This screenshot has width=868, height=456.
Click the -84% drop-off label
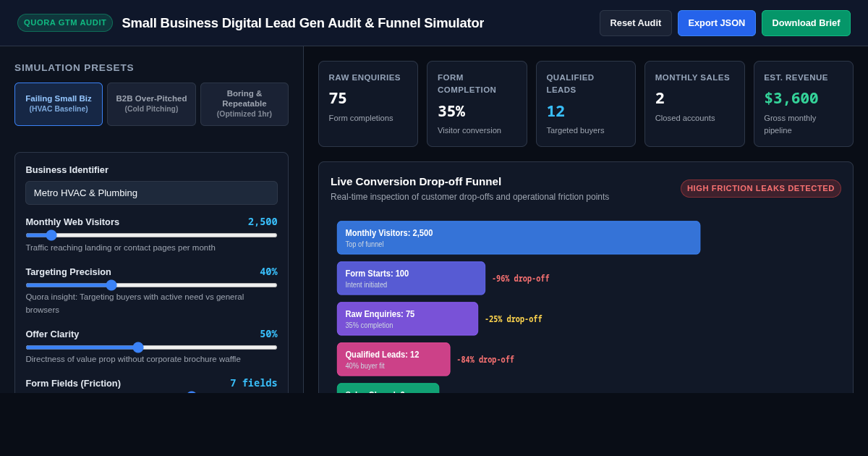(485, 360)
